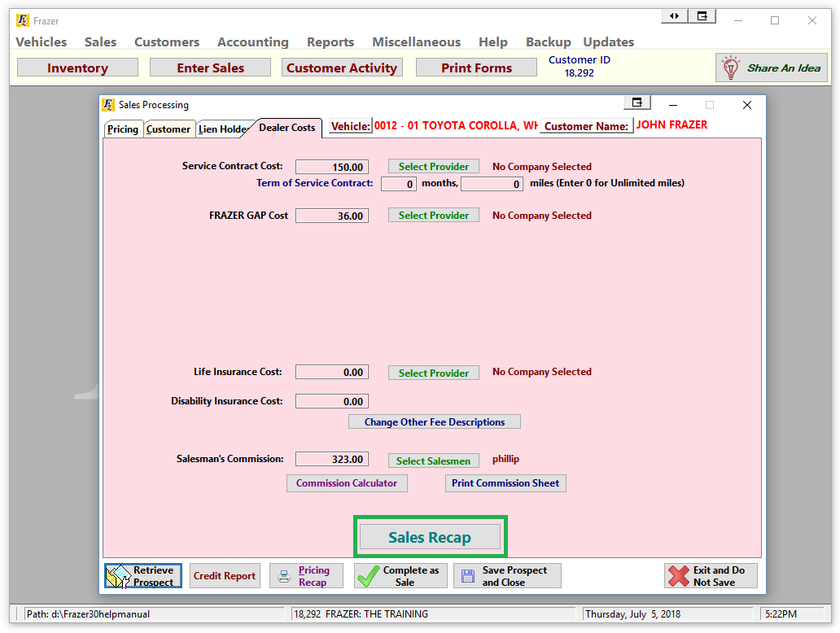The image size is (840, 633).
Task: Click the Enter Sales toolbar button
Action: [x=211, y=68]
